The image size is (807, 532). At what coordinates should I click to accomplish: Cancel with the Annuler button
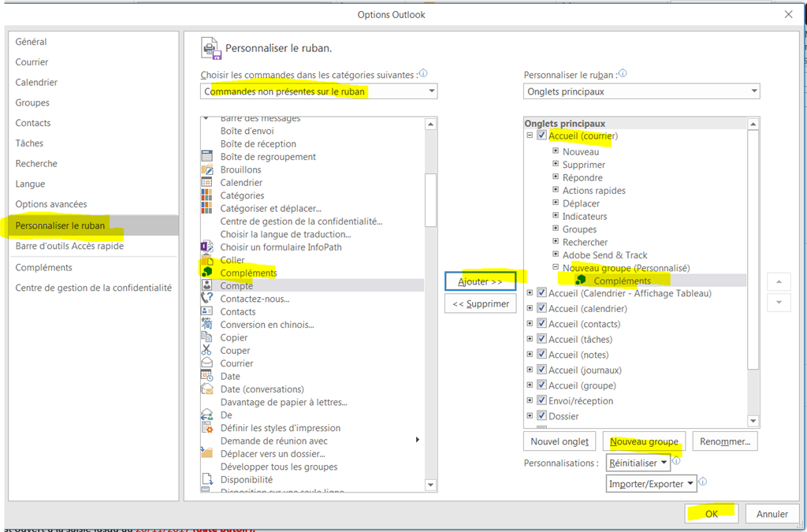click(772, 513)
